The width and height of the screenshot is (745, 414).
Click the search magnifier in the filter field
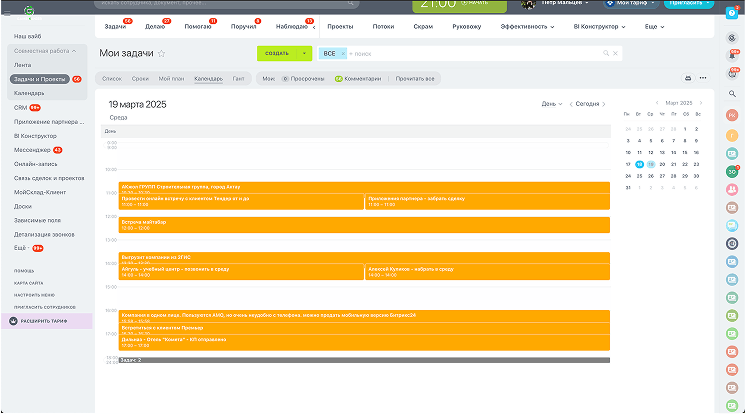click(x=606, y=53)
